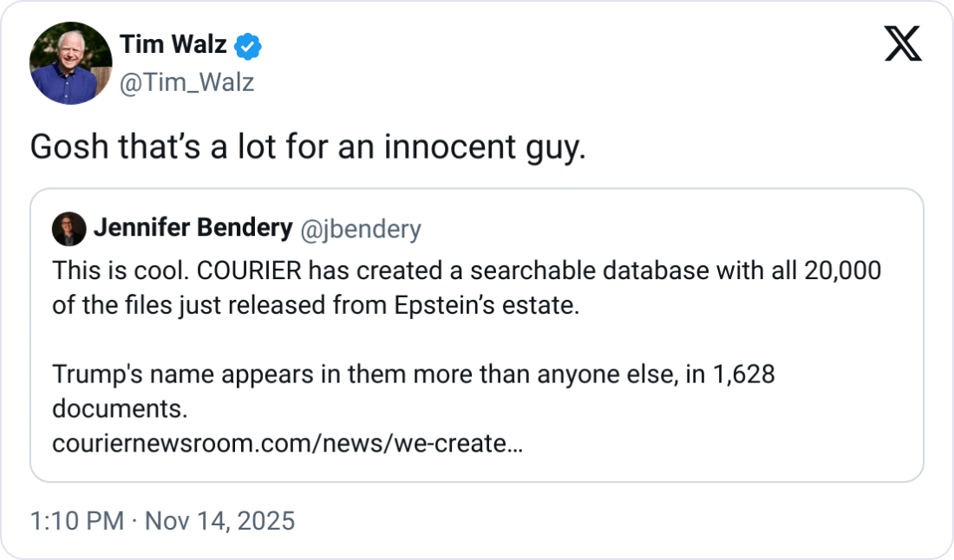954x560 pixels.
Task: Open the couriernewsroom.com article link
Action: point(287,444)
